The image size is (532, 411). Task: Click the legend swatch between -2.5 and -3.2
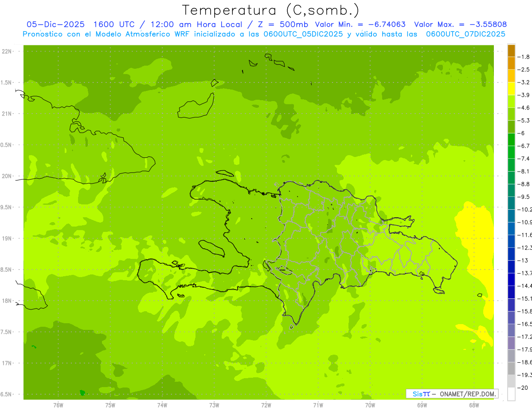coord(511,76)
